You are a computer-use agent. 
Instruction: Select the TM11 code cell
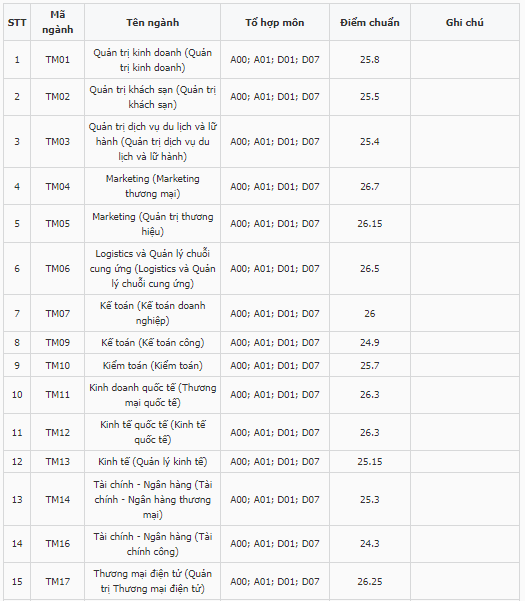click(x=57, y=395)
